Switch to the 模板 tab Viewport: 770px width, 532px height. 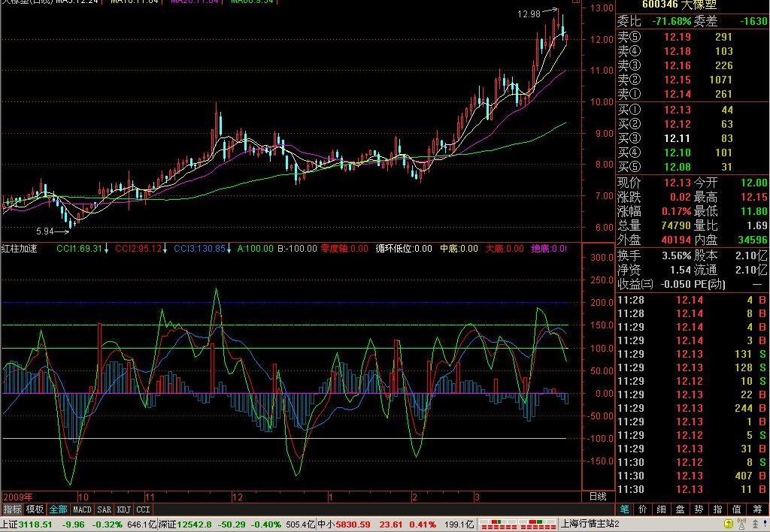[x=35, y=509]
